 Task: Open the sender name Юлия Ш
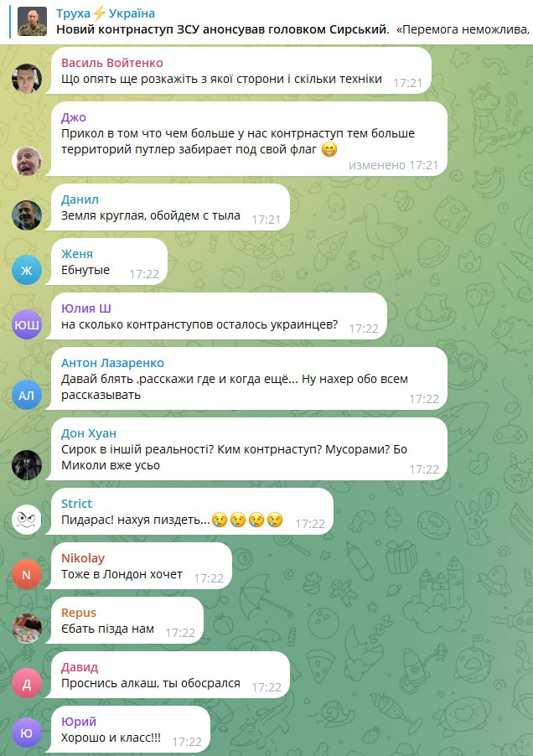(x=86, y=308)
